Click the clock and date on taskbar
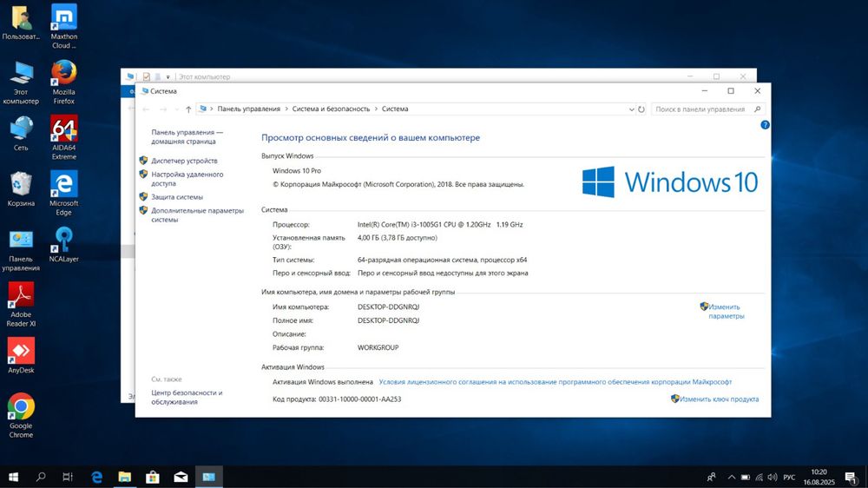The height and width of the screenshot is (488, 868). coord(819,477)
